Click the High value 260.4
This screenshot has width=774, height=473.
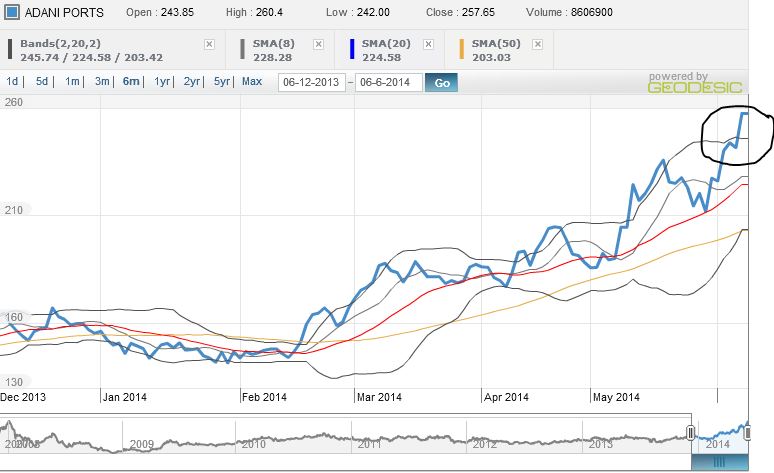[269, 12]
